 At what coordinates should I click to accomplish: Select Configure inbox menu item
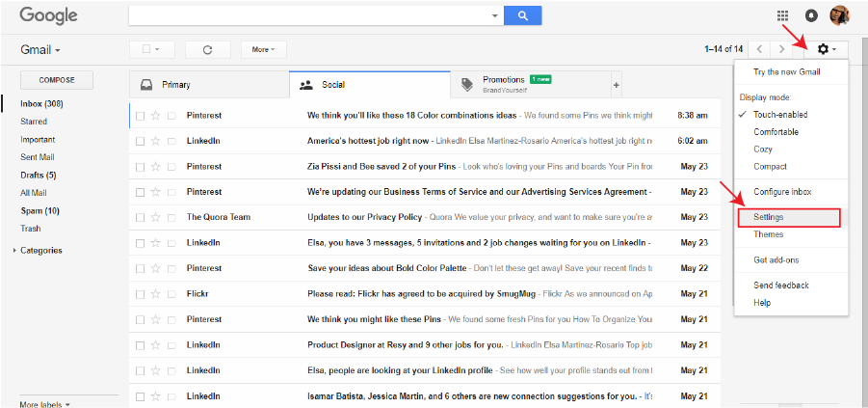pos(782,192)
